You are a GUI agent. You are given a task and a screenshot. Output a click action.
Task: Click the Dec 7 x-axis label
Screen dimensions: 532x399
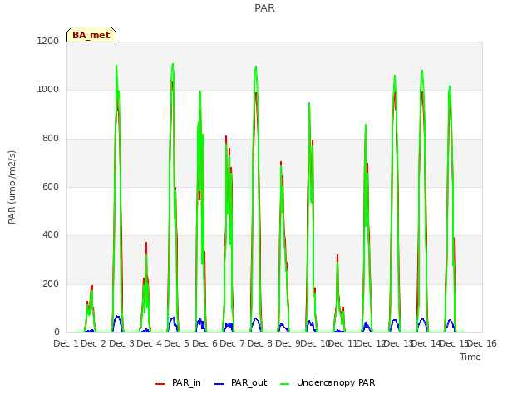[232, 343]
